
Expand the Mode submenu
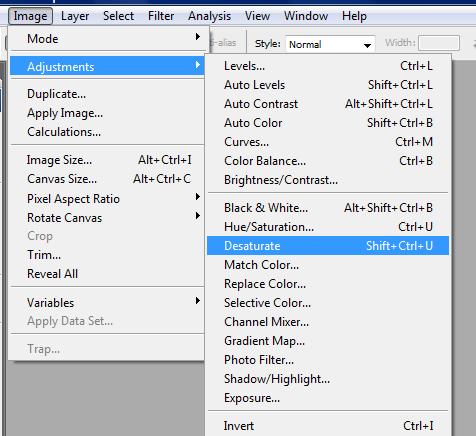[107, 39]
